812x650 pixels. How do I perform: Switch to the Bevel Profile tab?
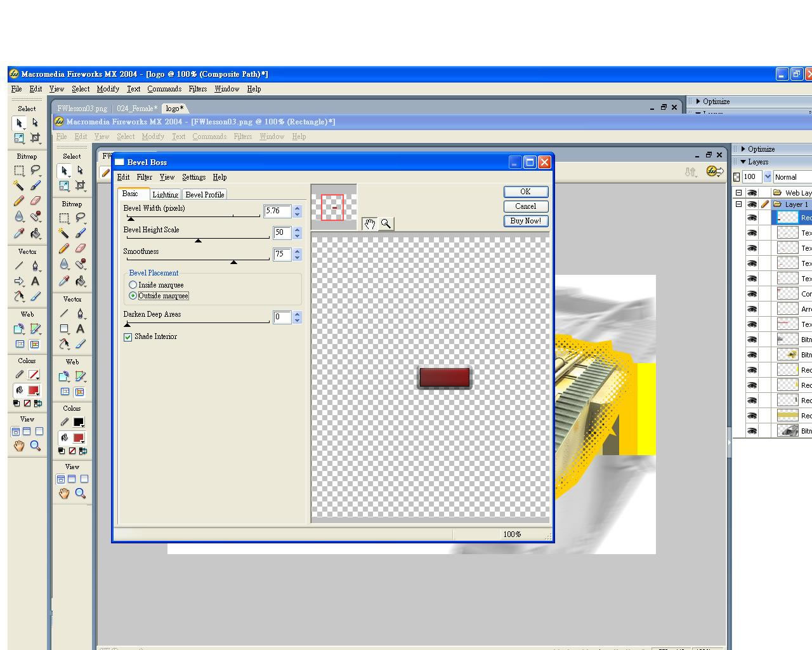204,195
